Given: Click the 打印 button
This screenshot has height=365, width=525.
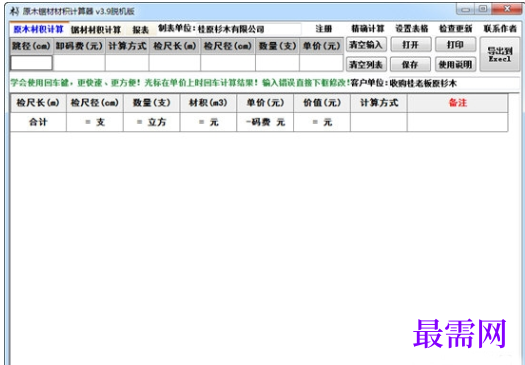Looking at the screenshot, I should 455,45.
